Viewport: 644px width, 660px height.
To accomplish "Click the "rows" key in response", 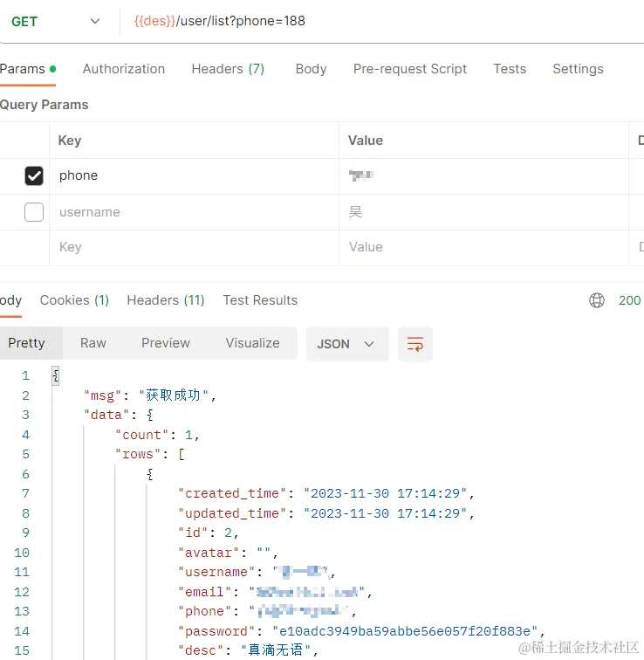I will 138,454.
